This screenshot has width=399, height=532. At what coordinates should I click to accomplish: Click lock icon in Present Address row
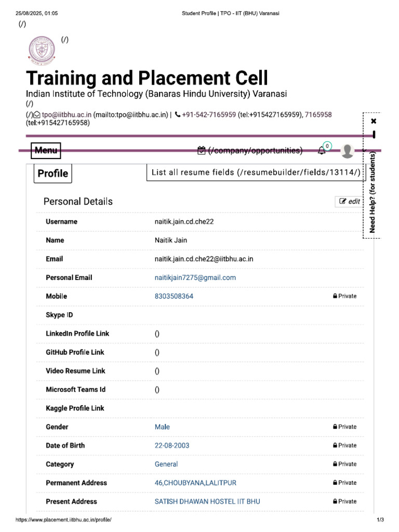(x=335, y=501)
